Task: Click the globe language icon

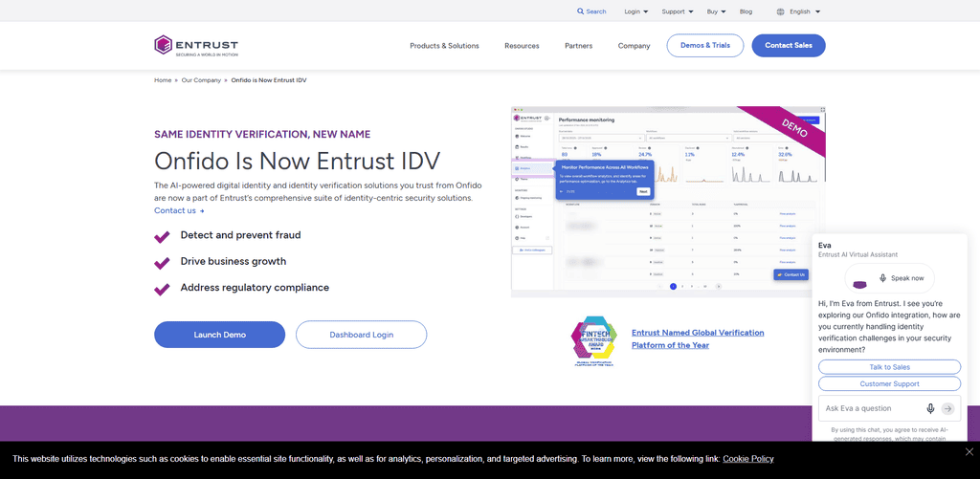Action: click(x=781, y=11)
